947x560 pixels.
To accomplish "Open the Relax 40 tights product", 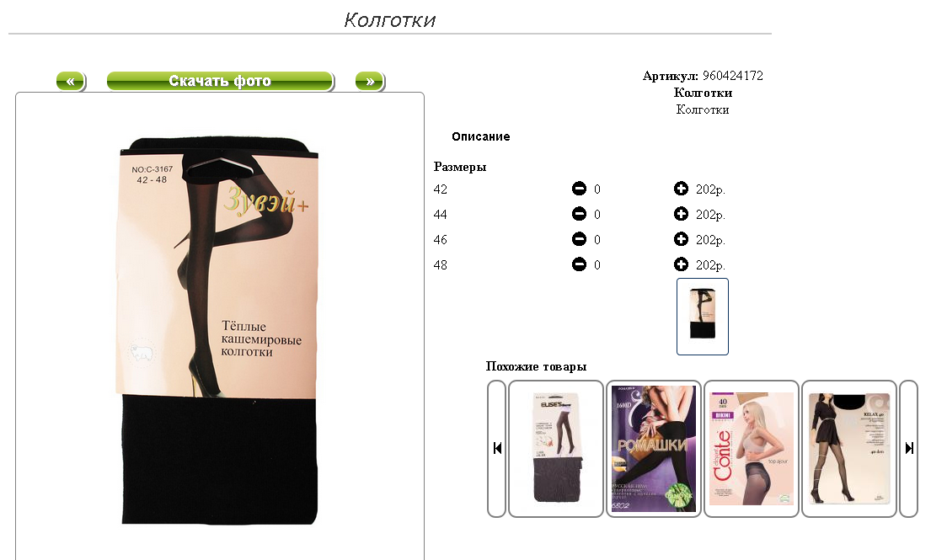I will pos(849,448).
